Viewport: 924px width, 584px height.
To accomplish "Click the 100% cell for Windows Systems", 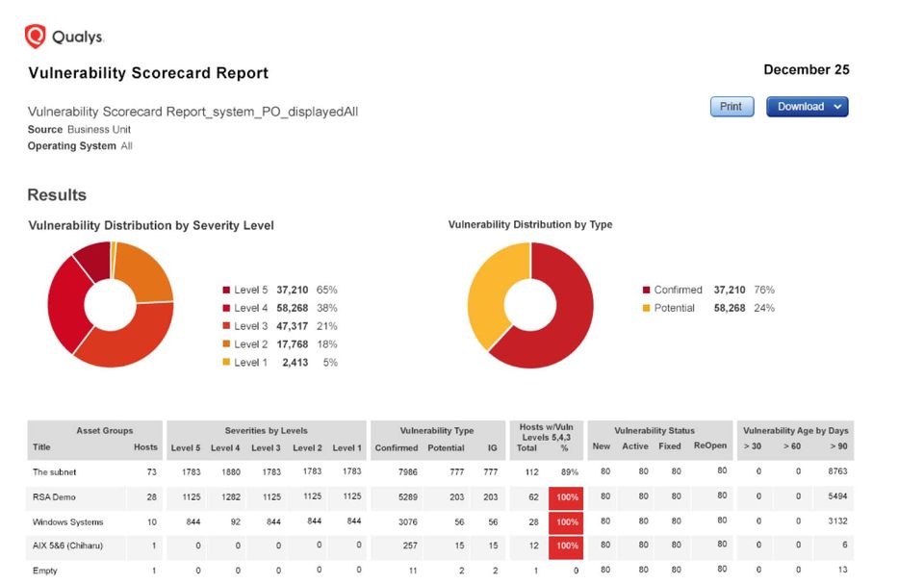I will (x=566, y=522).
